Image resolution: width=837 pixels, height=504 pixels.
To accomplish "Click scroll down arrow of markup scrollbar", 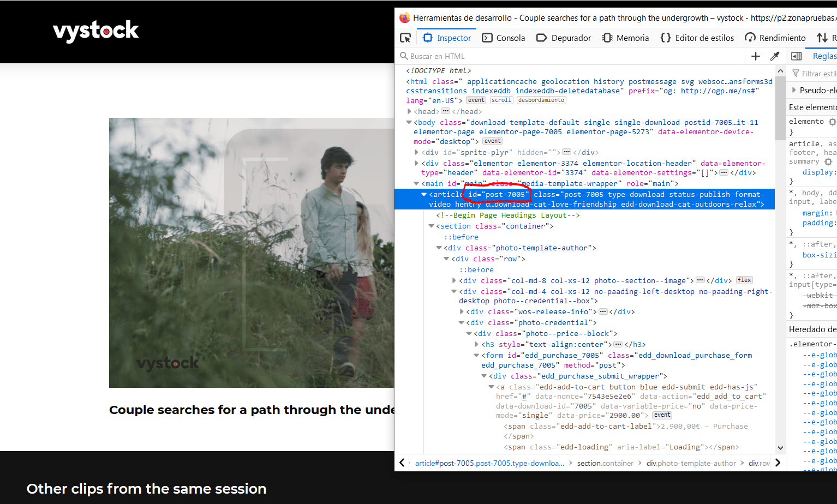I will (780, 448).
